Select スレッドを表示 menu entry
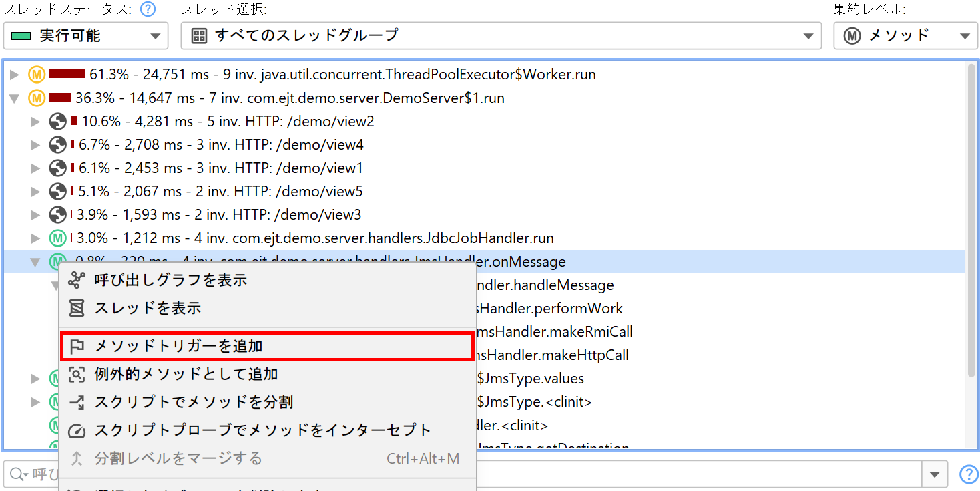 click(x=148, y=308)
